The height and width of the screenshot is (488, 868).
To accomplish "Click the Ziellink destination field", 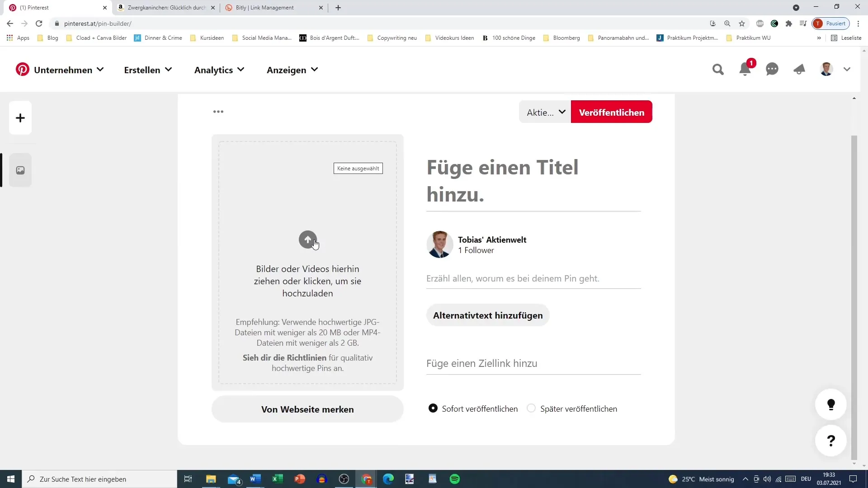I will (x=533, y=364).
